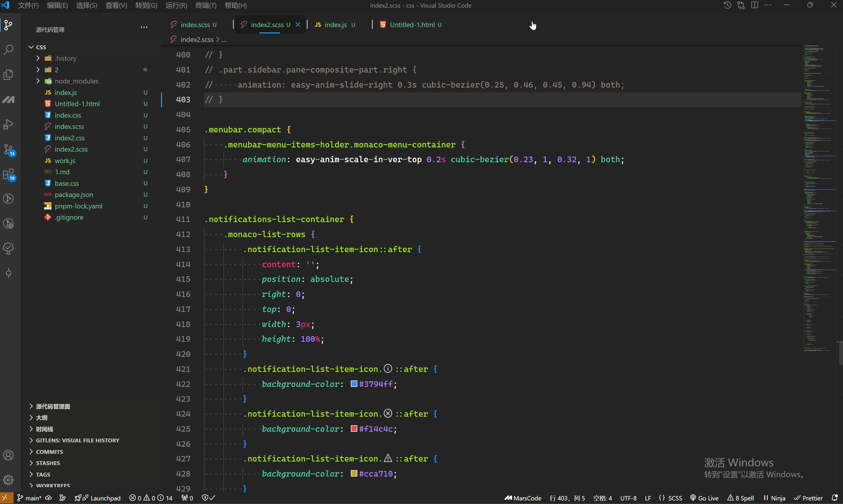Image resolution: width=843 pixels, height=504 pixels.
Task: Toggle the 8 Spell checker status item
Action: [x=740, y=498]
